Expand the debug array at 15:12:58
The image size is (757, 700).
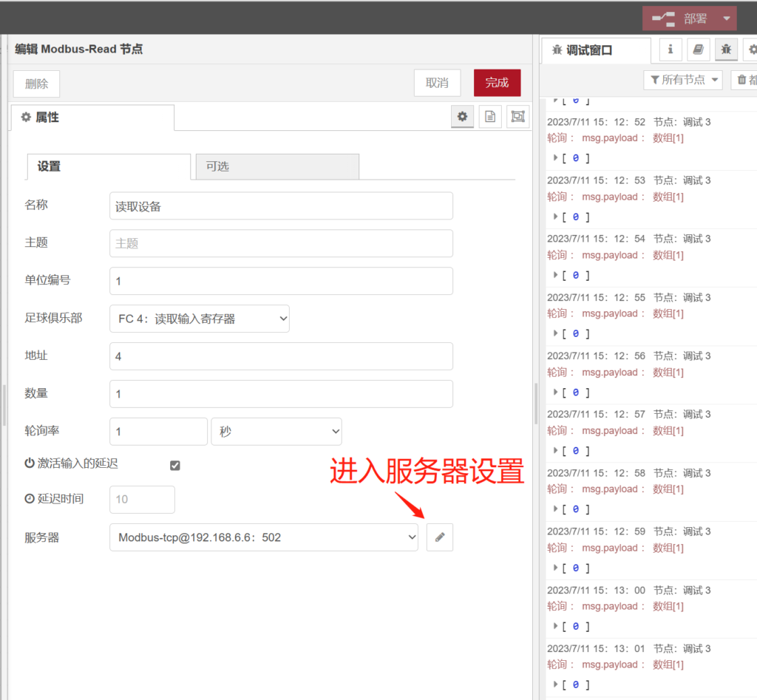tap(555, 509)
